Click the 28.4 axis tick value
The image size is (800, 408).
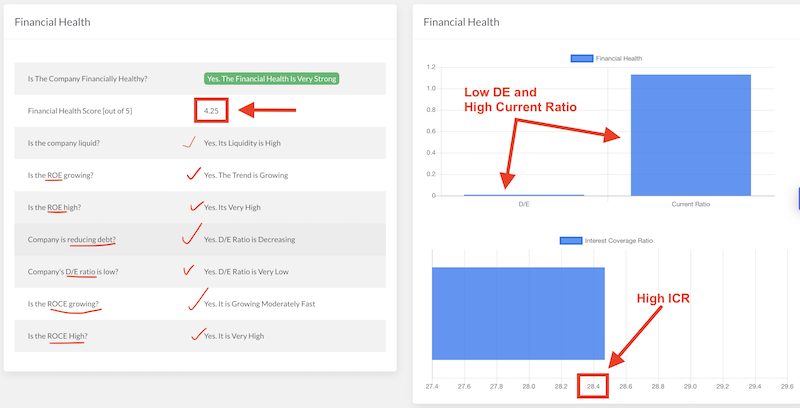pyautogui.click(x=593, y=386)
